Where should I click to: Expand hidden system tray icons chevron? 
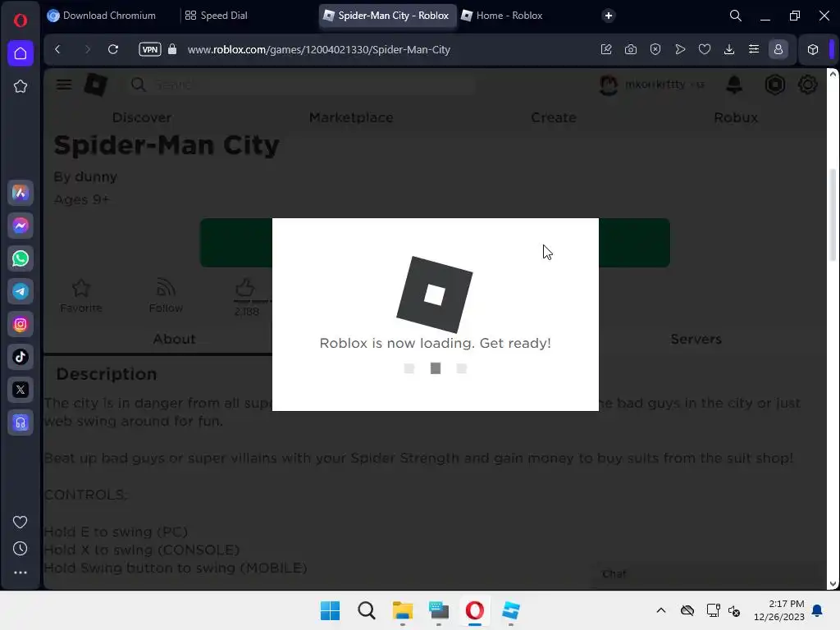click(x=661, y=610)
